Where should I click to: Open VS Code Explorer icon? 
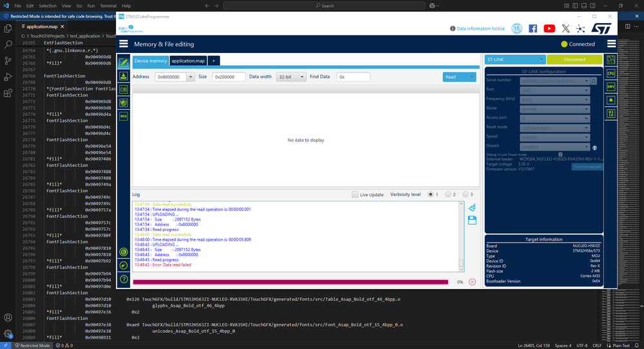tap(8, 28)
